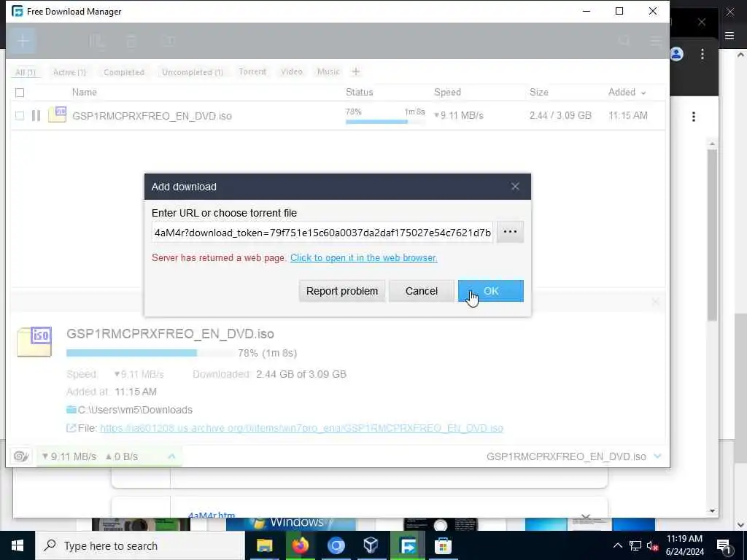Screen dimensions: 747x560
Task: Click the browser profile avatar icon
Action: tap(676, 54)
